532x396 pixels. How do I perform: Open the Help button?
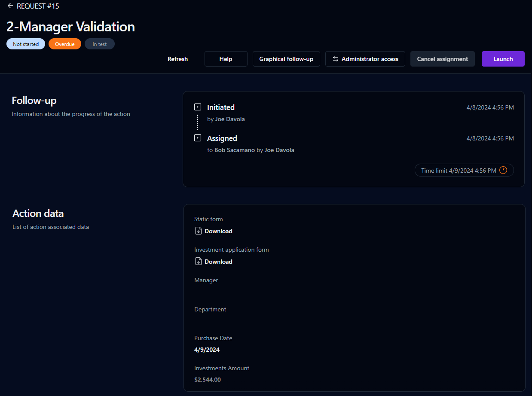[226, 59]
